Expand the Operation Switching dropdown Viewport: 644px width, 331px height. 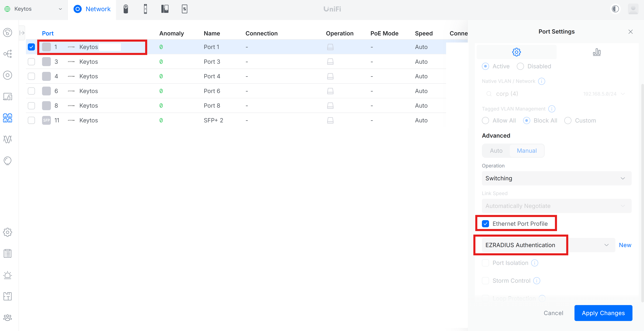[x=557, y=178]
